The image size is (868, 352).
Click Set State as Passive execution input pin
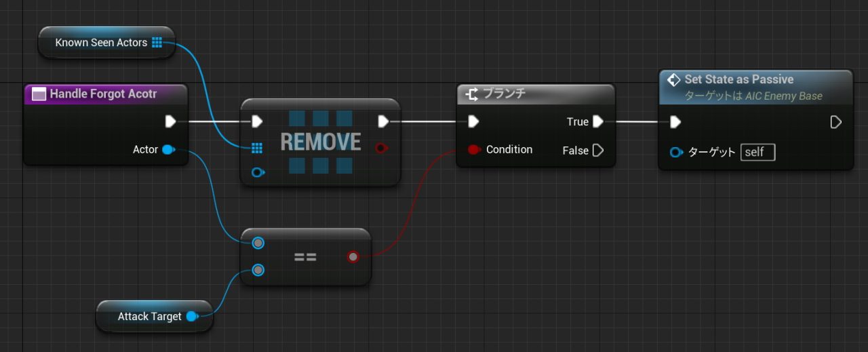coord(675,122)
